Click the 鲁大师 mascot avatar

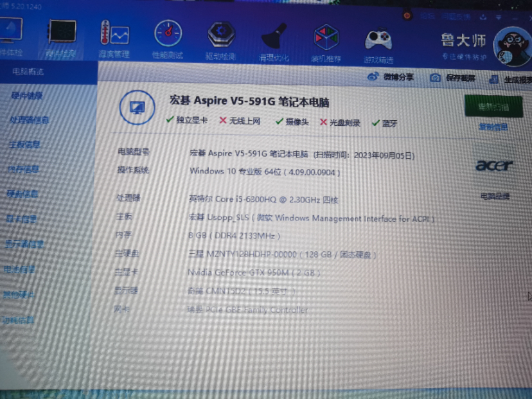(x=512, y=46)
